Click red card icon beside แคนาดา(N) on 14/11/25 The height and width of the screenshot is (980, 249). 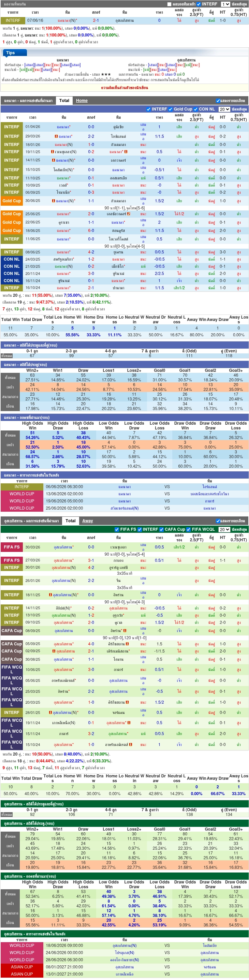tap(53, 160)
